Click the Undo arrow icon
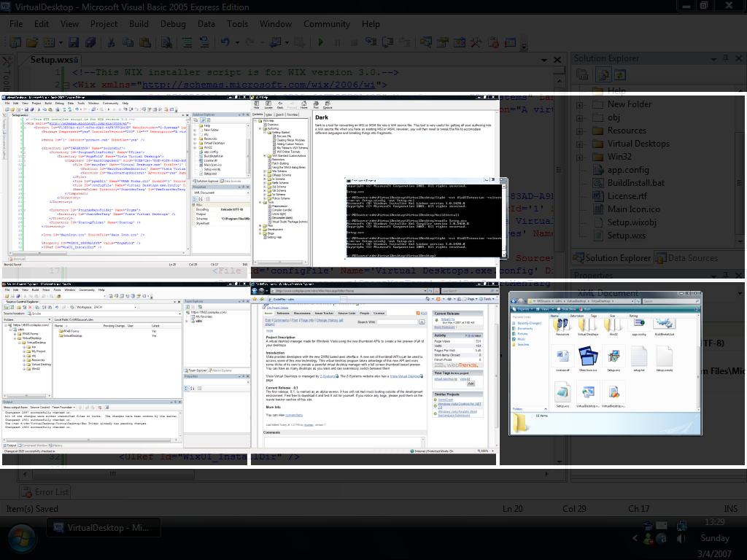Screen dimensions: 747x560 click(x=225, y=42)
